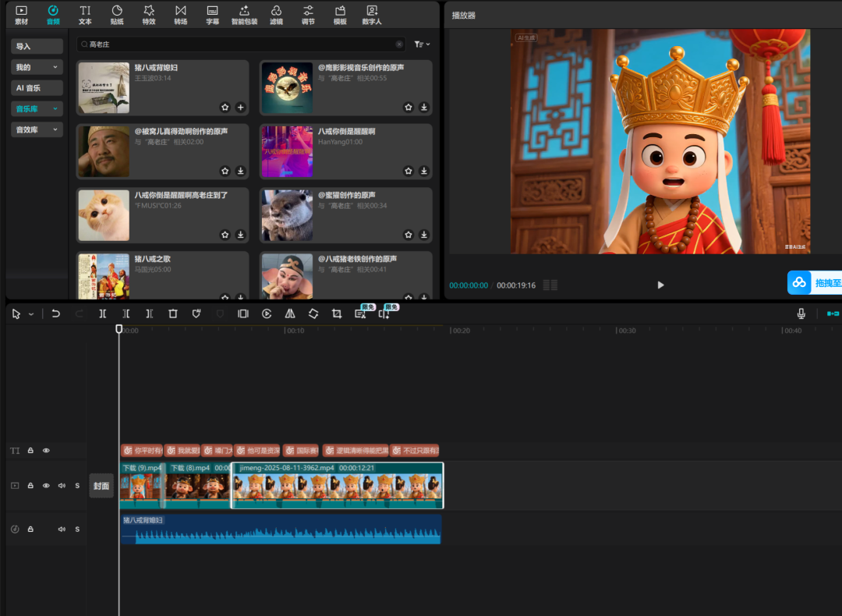This screenshot has height=616, width=842.
Task: Click the 导入 import button
Action: click(x=37, y=46)
